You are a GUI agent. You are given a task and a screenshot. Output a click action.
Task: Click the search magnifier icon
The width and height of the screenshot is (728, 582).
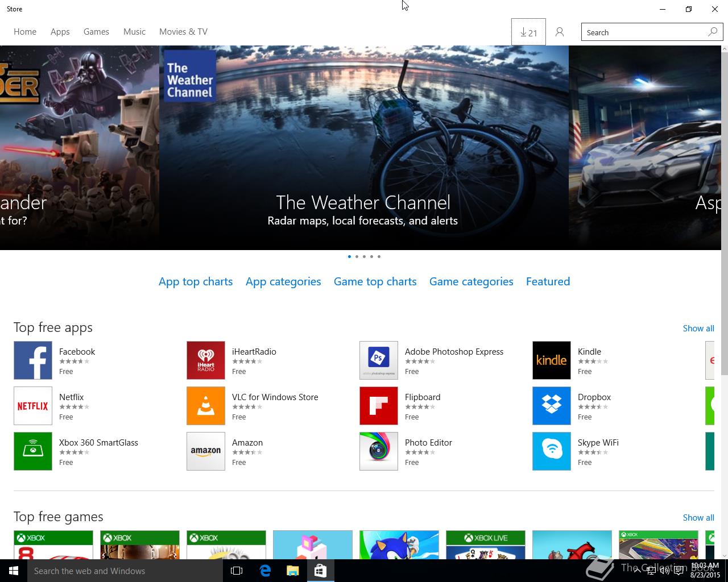point(713,32)
